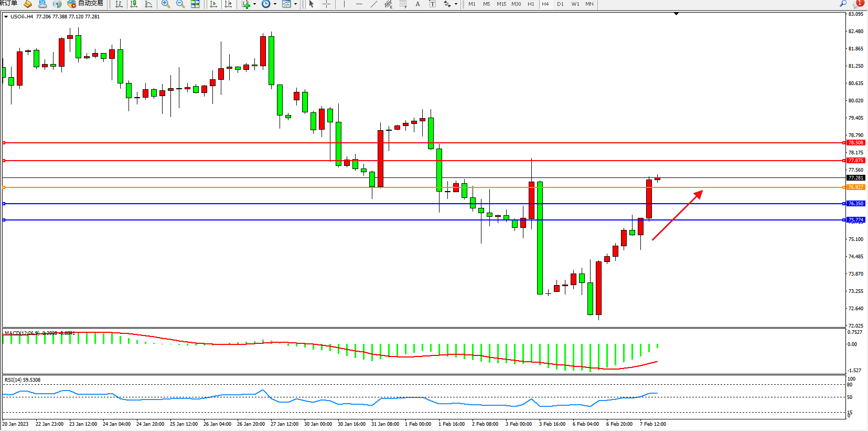
Task: Switch to the M15 timeframe
Action: coord(501,4)
